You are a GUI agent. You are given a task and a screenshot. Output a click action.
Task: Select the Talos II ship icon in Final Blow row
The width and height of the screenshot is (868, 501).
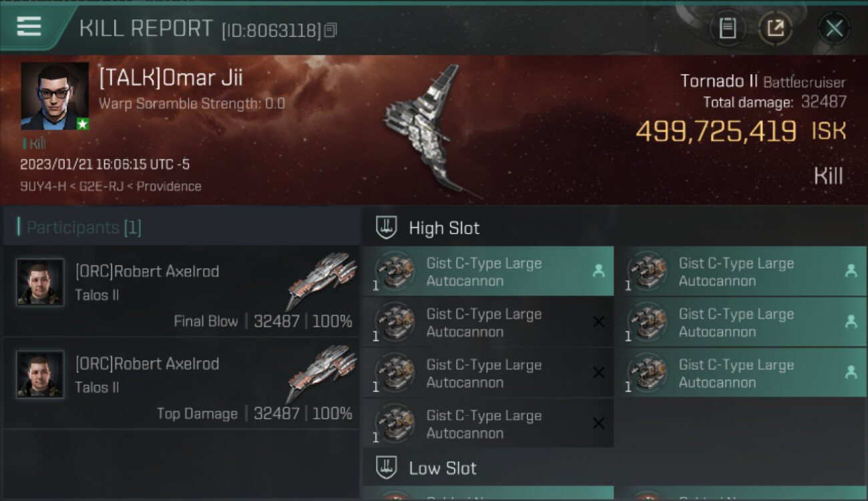pos(322,279)
